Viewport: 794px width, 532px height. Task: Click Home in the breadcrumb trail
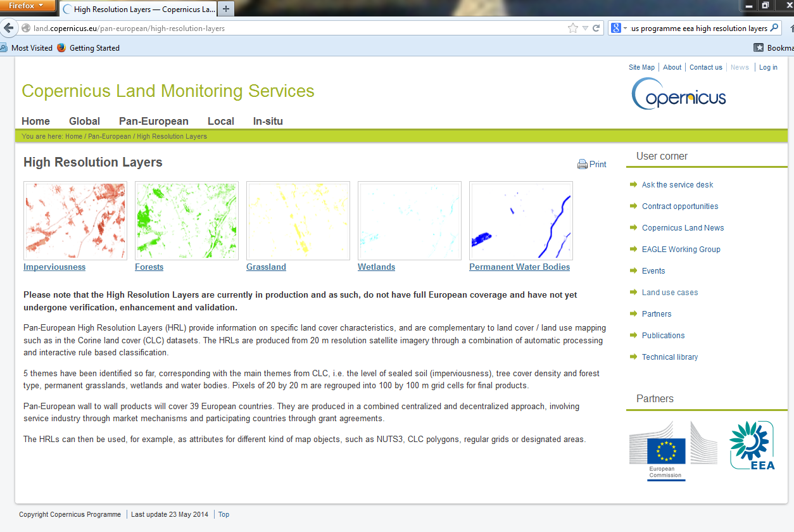[73, 136]
